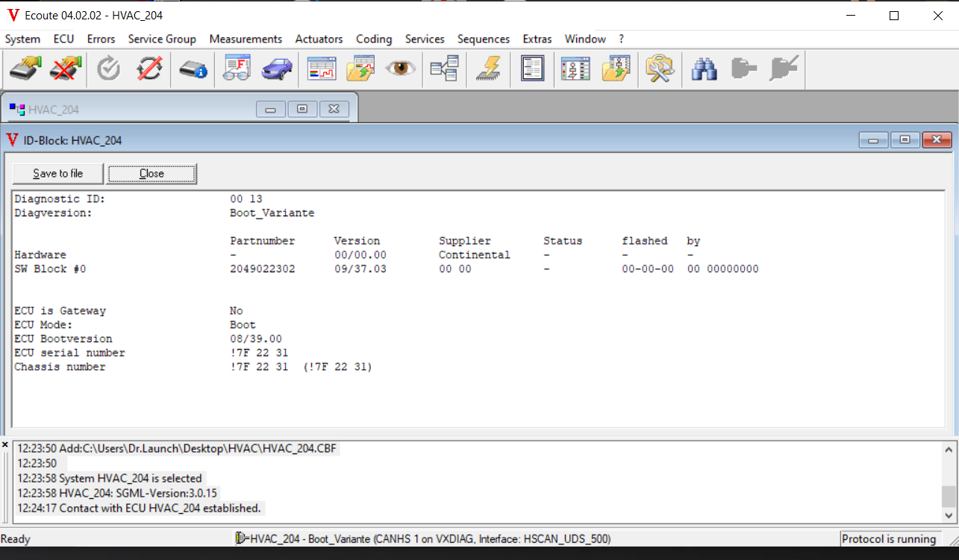Open the Services menu

(425, 39)
